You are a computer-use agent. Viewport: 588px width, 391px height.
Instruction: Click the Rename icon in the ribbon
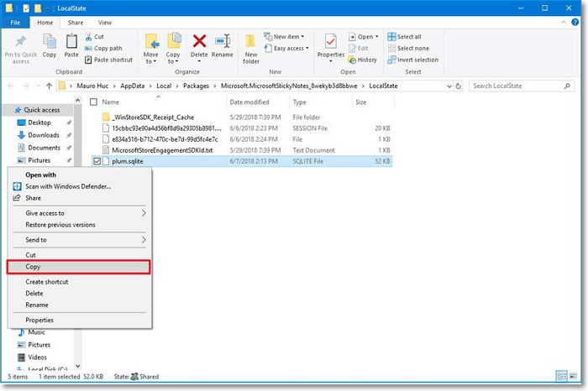pos(223,43)
